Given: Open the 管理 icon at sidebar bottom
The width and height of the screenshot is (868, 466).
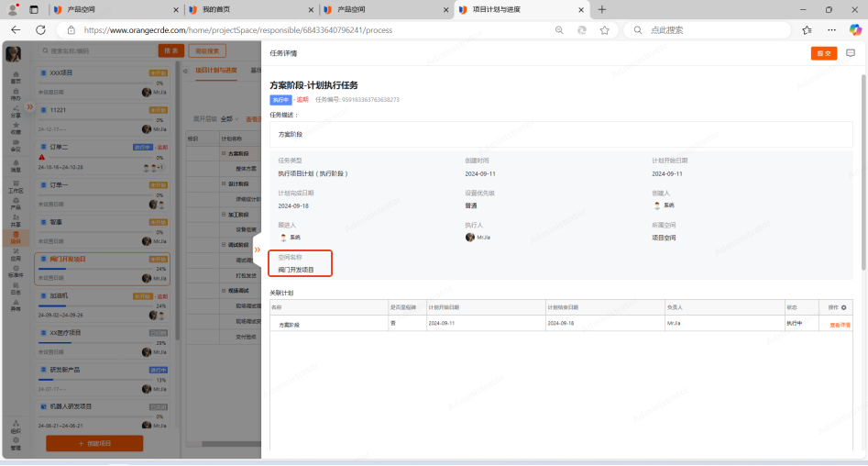Looking at the screenshot, I should [x=16, y=445].
